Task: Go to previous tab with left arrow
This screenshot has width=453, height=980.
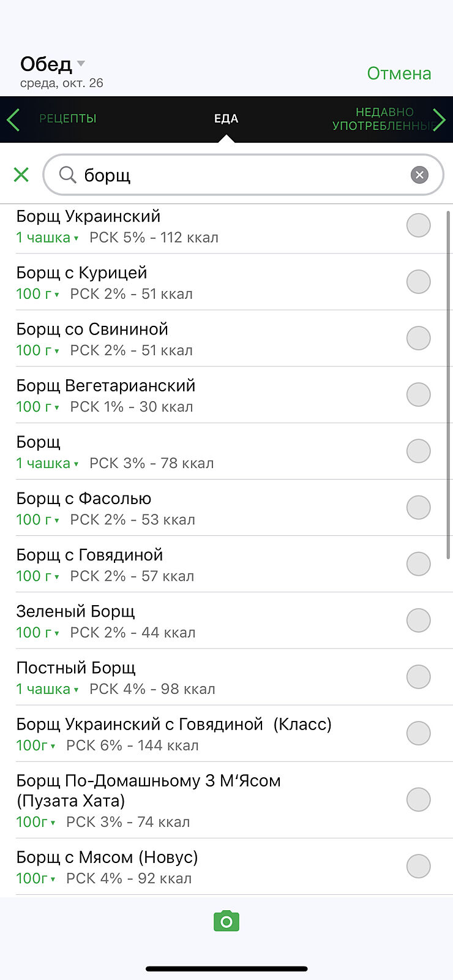Action: (x=13, y=119)
